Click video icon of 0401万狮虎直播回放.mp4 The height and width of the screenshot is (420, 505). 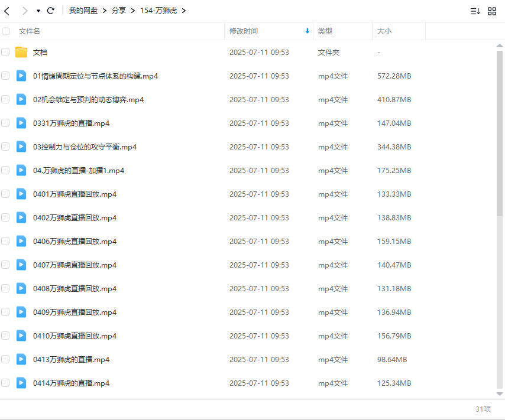pos(21,194)
